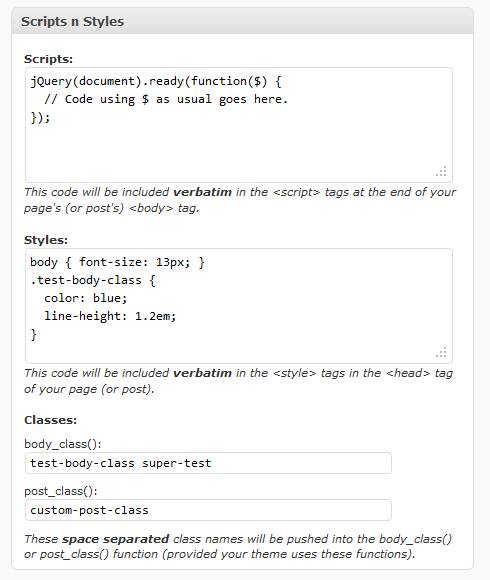490x580 pixels.
Task: Click the 'space separated' help text
Action: coord(115,539)
